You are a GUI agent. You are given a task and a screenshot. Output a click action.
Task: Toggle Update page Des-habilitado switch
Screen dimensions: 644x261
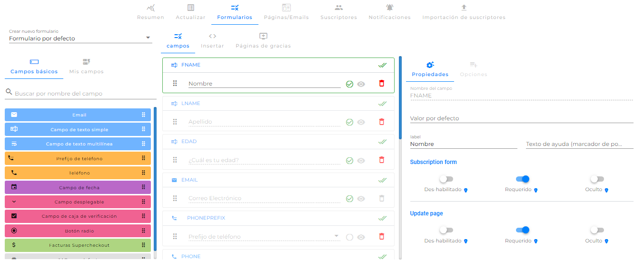[x=446, y=230]
